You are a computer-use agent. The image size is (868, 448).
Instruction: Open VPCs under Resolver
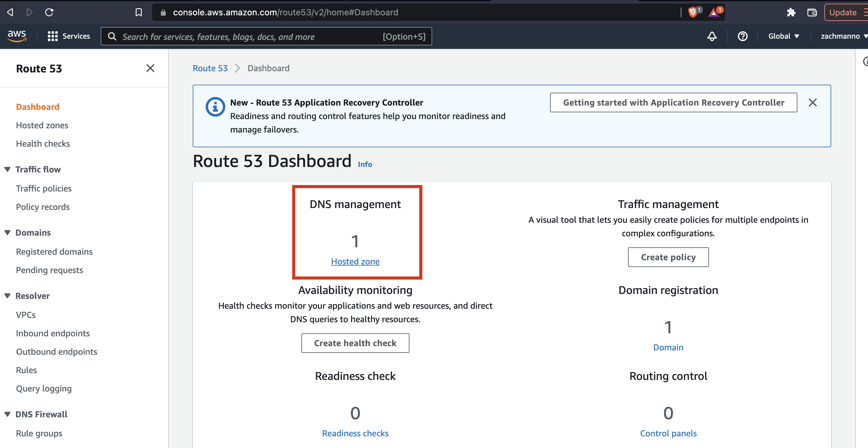[x=25, y=315]
